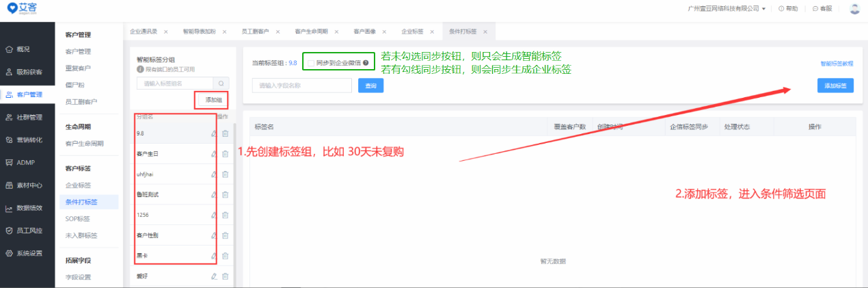Click the 添加组 button
Screen dimensions: 868x288
tap(213, 100)
